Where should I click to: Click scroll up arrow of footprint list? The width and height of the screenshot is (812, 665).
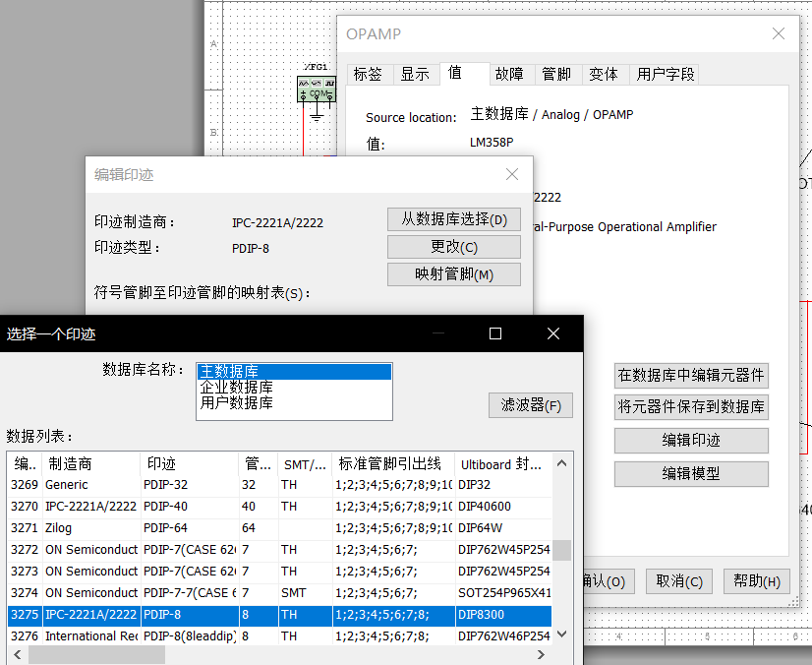pos(562,463)
